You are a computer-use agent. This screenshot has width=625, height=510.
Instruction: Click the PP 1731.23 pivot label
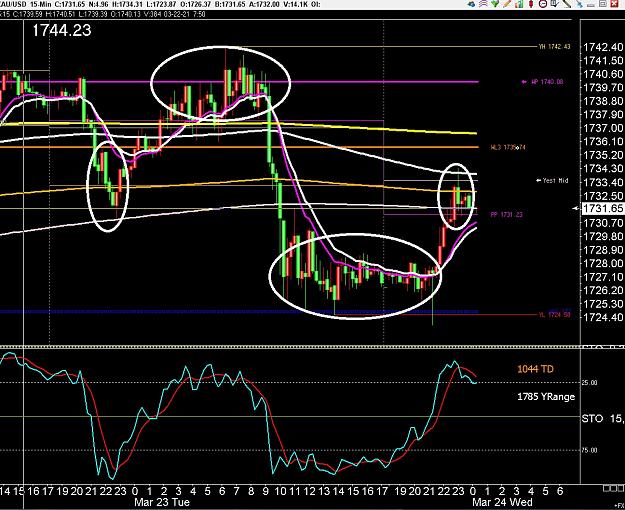506,215
